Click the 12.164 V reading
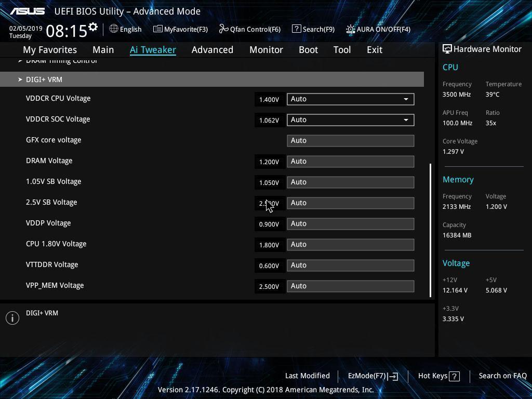The height and width of the screenshot is (399, 532). coord(455,290)
